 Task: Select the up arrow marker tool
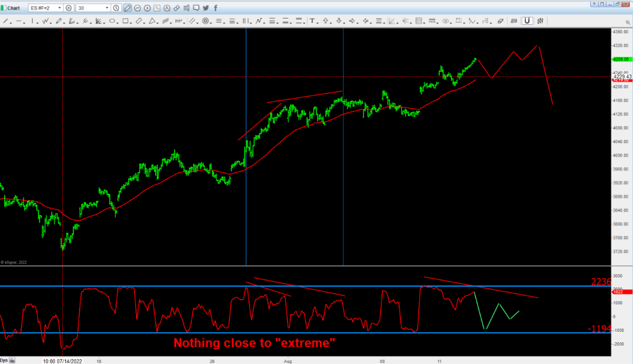point(325,21)
